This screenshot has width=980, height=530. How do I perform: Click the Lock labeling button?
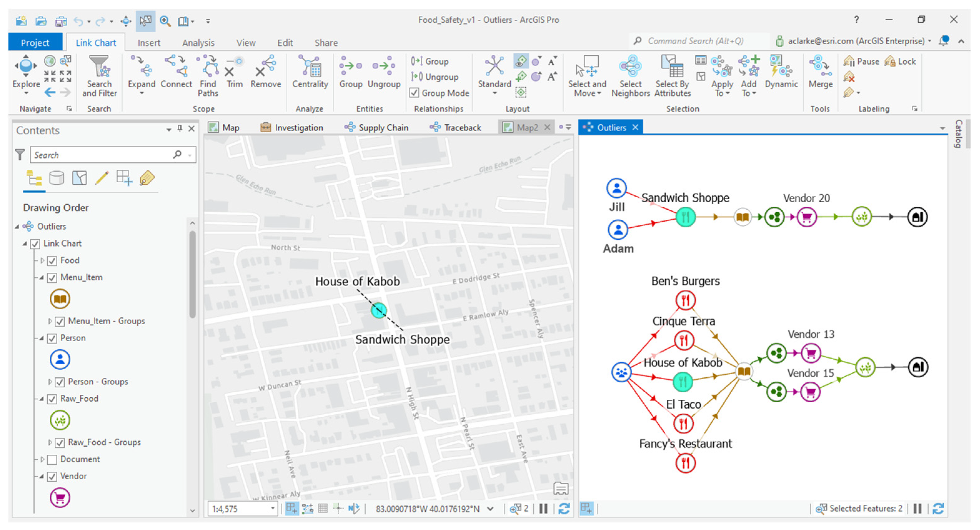(900, 61)
